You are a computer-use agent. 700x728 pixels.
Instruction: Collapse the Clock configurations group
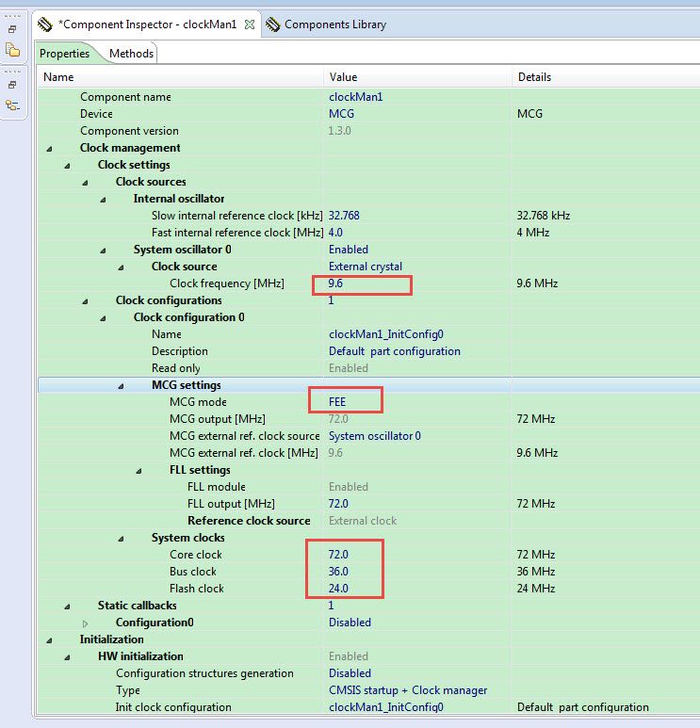(x=85, y=300)
